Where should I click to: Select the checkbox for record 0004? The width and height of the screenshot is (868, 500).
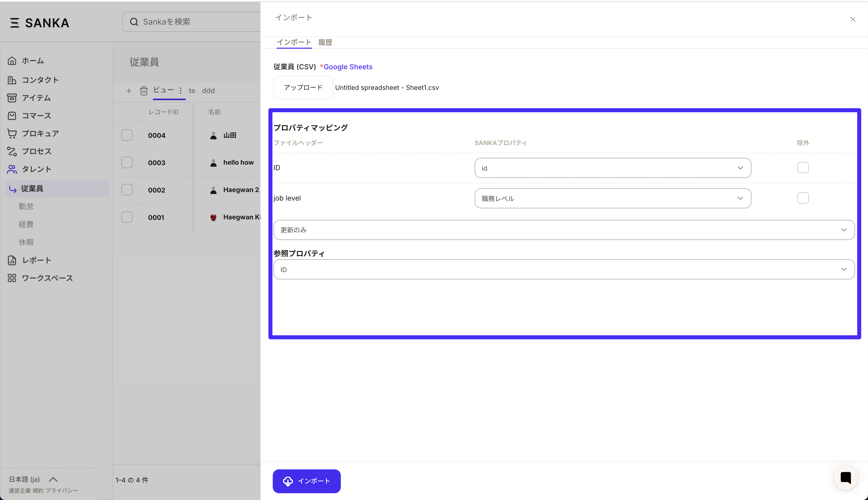point(127,135)
